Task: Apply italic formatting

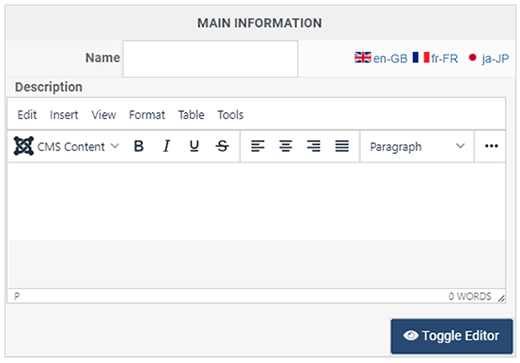Action: tap(166, 146)
